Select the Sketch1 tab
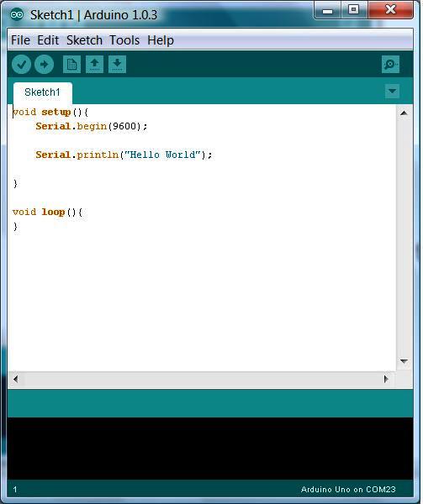Screen dimensions: 423x504 click(42, 92)
